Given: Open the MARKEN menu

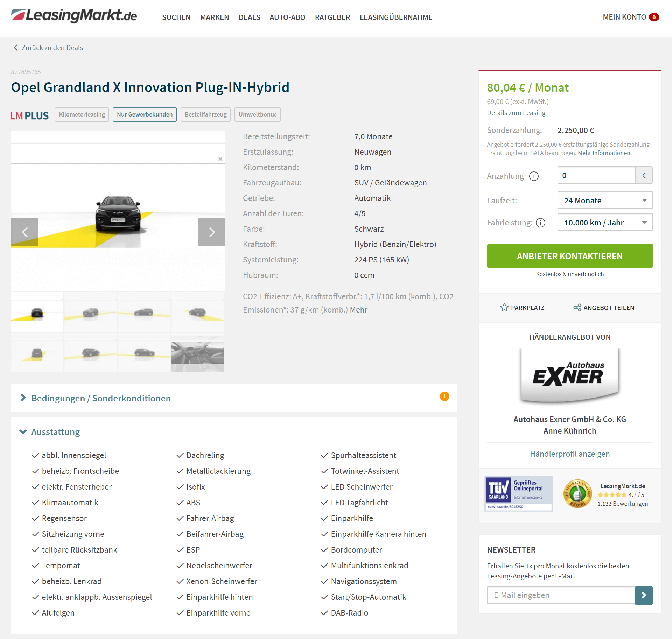Looking at the screenshot, I should click(215, 17).
